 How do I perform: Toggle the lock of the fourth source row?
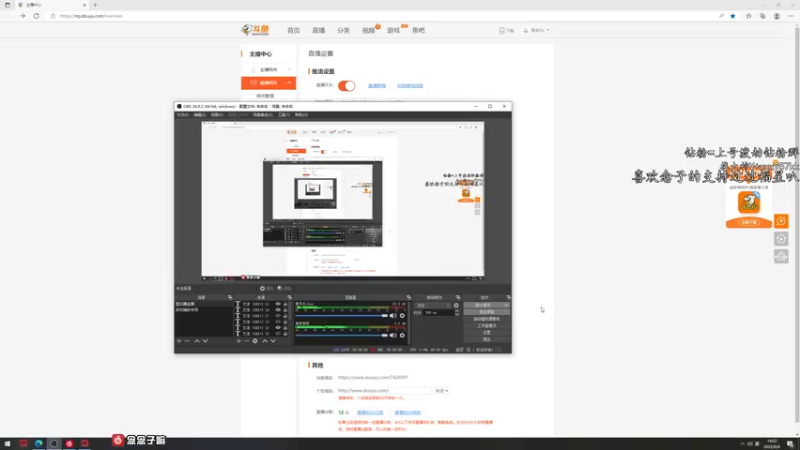click(285, 322)
